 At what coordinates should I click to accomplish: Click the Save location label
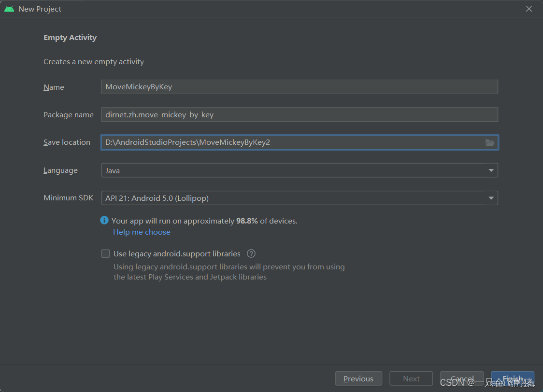pyautogui.click(x=67, y=142)
